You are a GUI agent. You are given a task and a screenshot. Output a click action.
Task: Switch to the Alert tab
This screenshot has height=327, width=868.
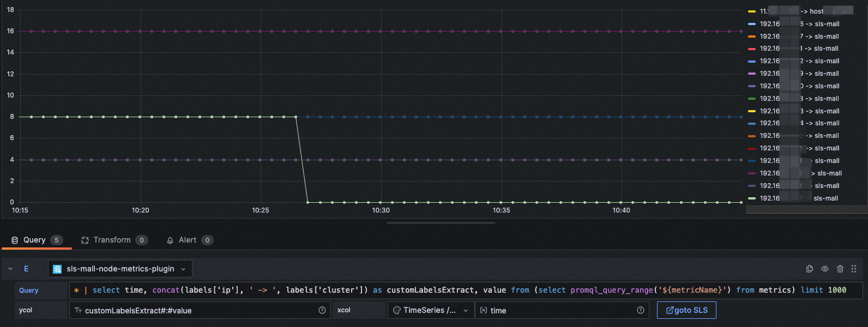tap(189, 240)
